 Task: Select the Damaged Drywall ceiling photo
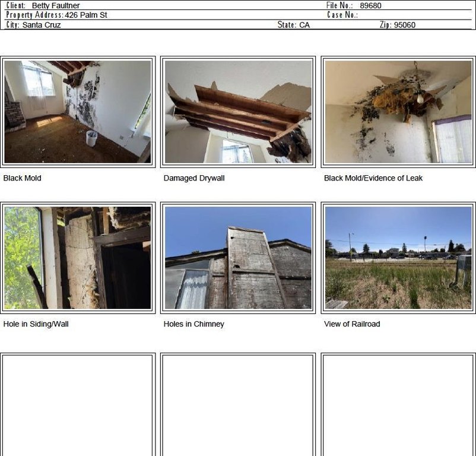point(238,112)
